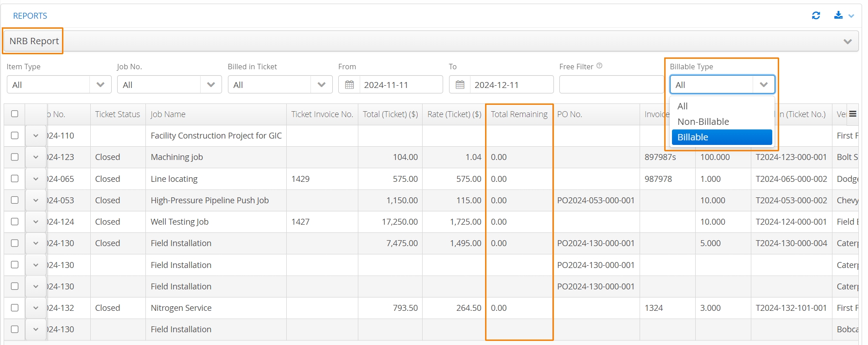
Task: Check the Well Testing Job row checkbox
Action: [15, 221]
